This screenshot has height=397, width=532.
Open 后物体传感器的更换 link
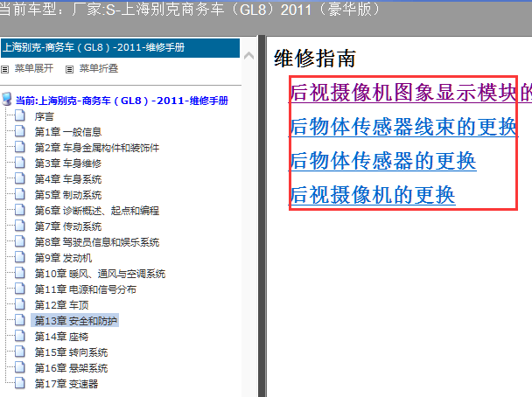click(x=382, y=161)
